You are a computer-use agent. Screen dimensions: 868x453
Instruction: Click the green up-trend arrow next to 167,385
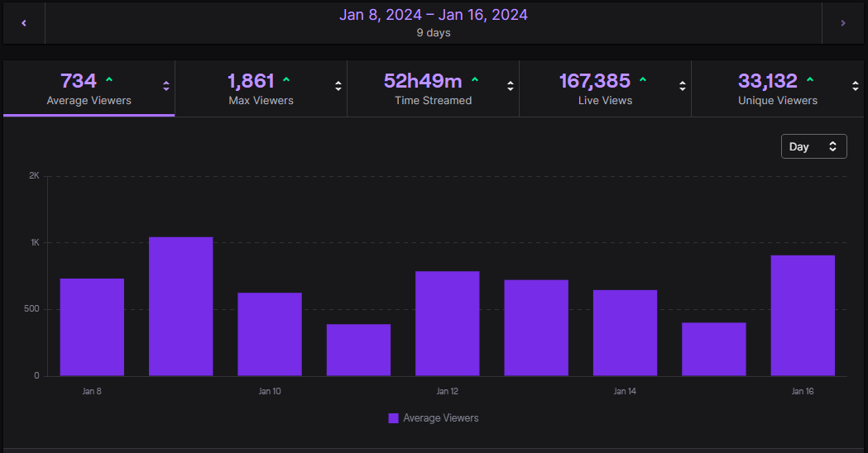point(643,80)
